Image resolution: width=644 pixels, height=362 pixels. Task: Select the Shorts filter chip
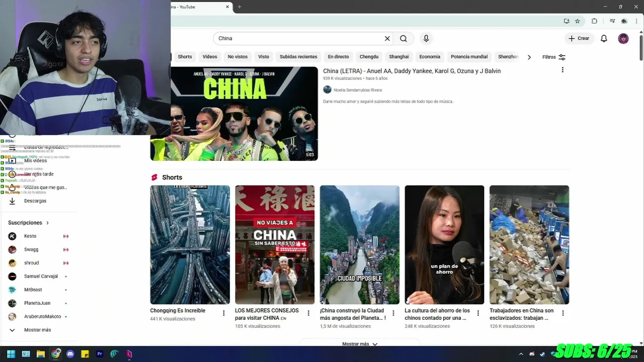[x=185, y=57]
